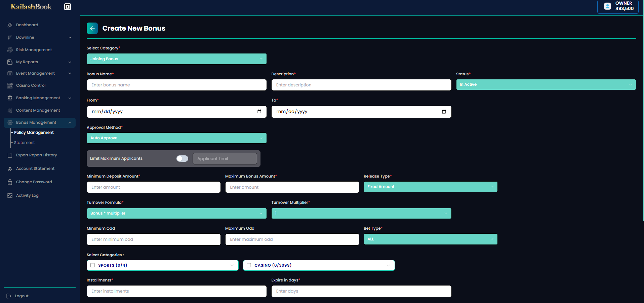This screenshot has width=644, height=303.
Task: Click the Change Password lock icon
Action: (10, 182)
